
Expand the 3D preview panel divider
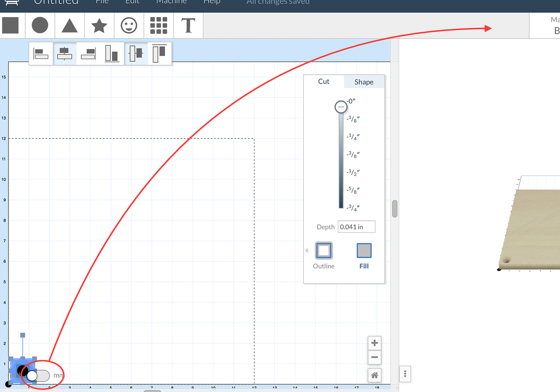394,208
